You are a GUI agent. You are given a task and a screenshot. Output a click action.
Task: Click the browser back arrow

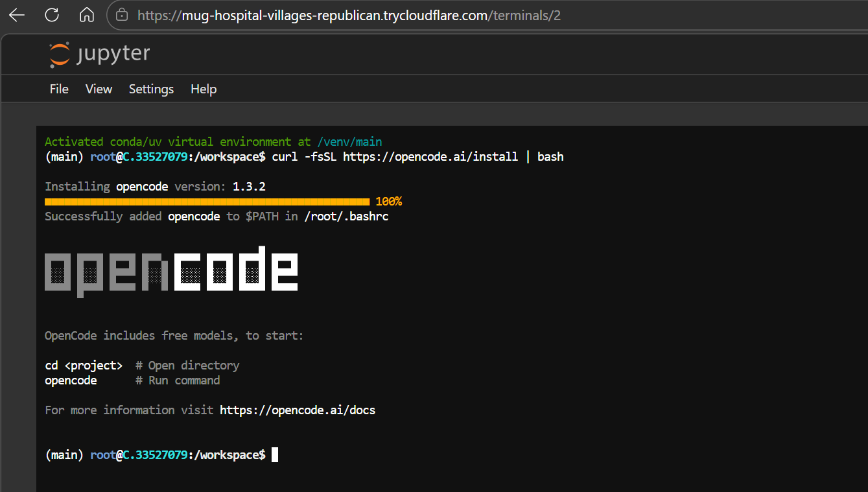(17, 15)
